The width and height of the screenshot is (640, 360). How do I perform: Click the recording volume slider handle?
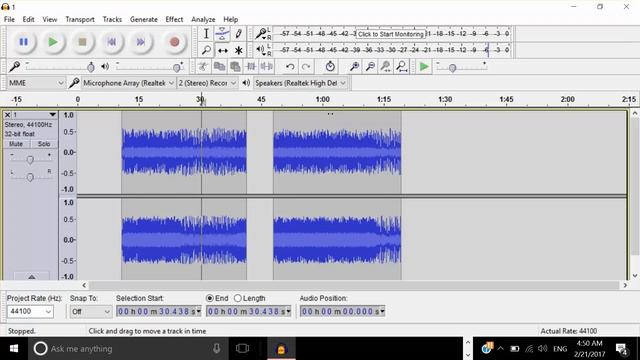tap(91, 67)
